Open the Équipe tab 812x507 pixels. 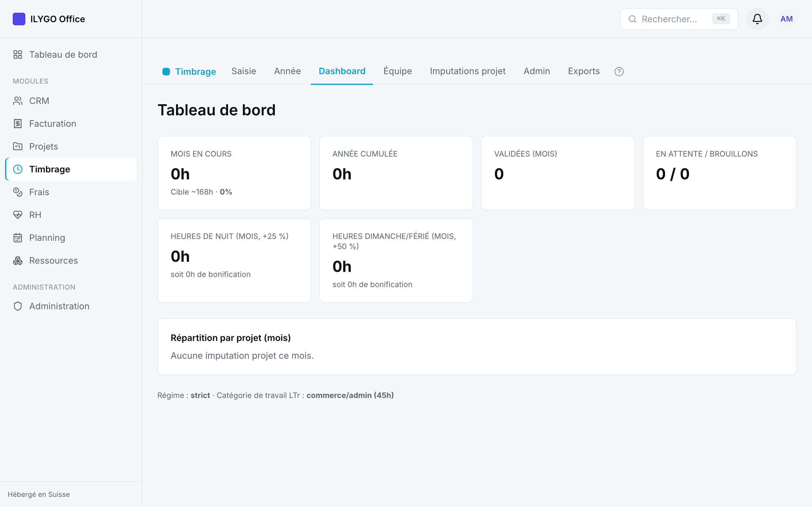[x=398, y=71]
